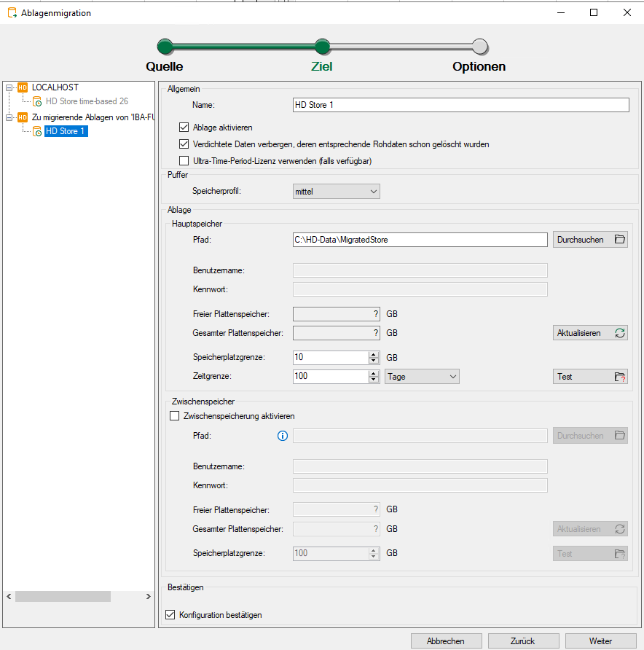This screenshot has width=644, height=650.
Task: Click the store icon of HD Store 1
Action: 37,132
